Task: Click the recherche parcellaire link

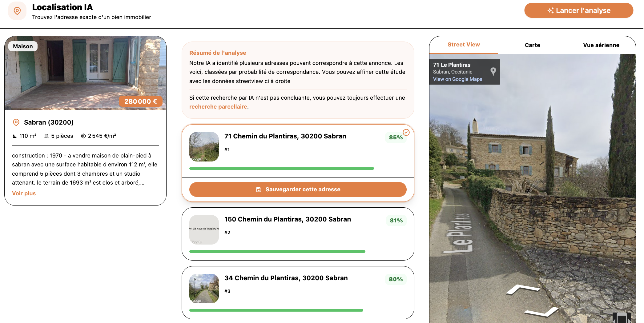Action: (218, 107)
